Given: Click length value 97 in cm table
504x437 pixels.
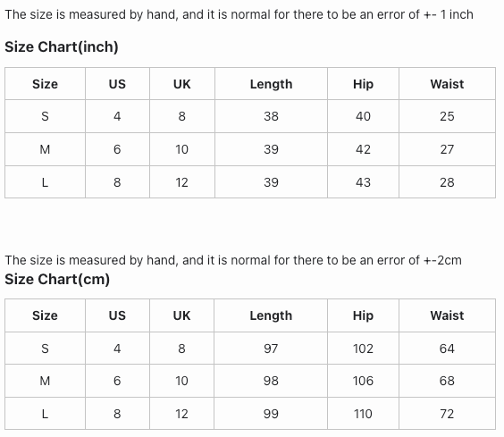Looking at the screenshot, I should [x=271, y=349].
